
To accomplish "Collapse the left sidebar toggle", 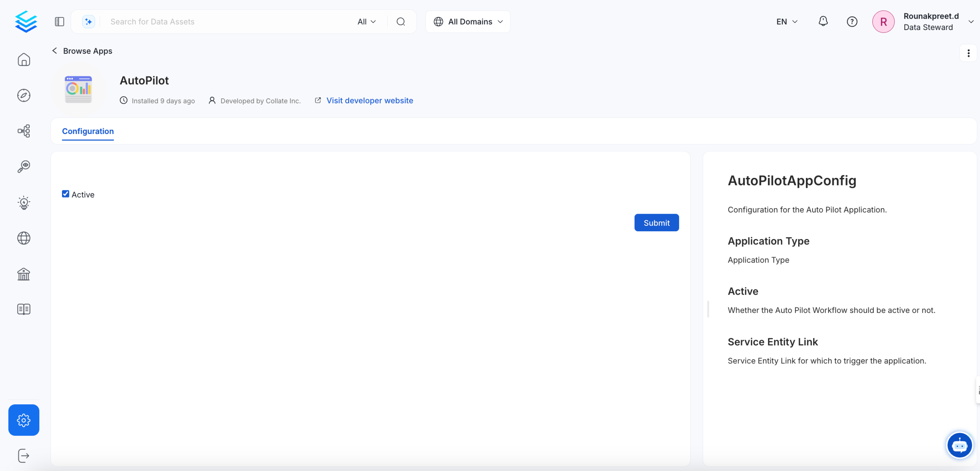I will coord(59,22).
